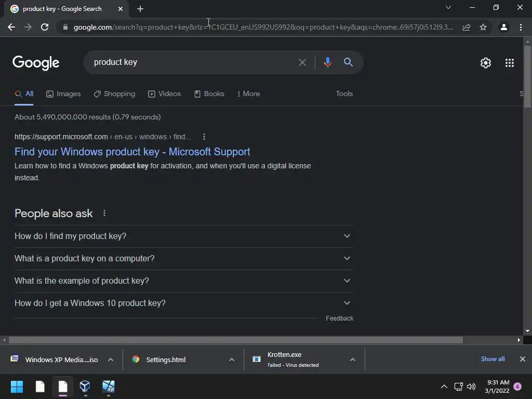This screenshot has width=532, height=399.
Task: Switch to Books results
Action: coord(209,94)
